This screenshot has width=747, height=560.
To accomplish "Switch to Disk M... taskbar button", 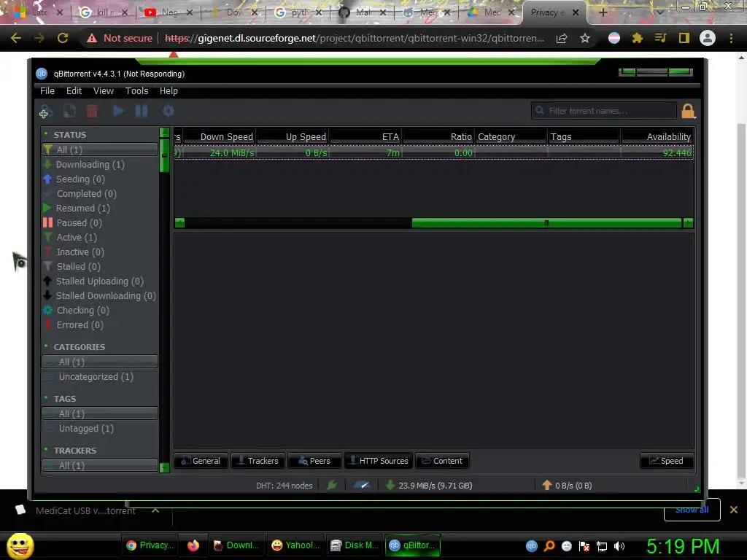I will tap(355, 545).
